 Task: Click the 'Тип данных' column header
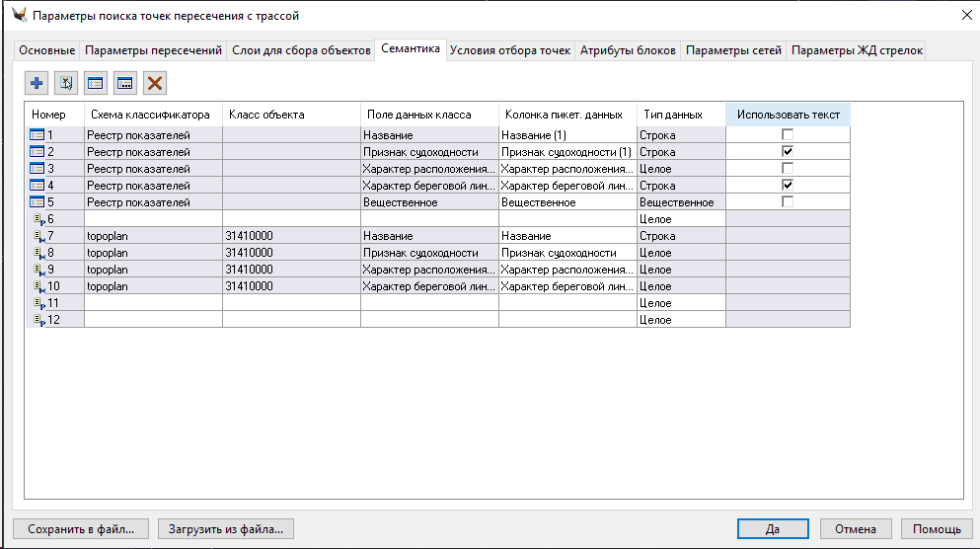click(x=681, y=115)
